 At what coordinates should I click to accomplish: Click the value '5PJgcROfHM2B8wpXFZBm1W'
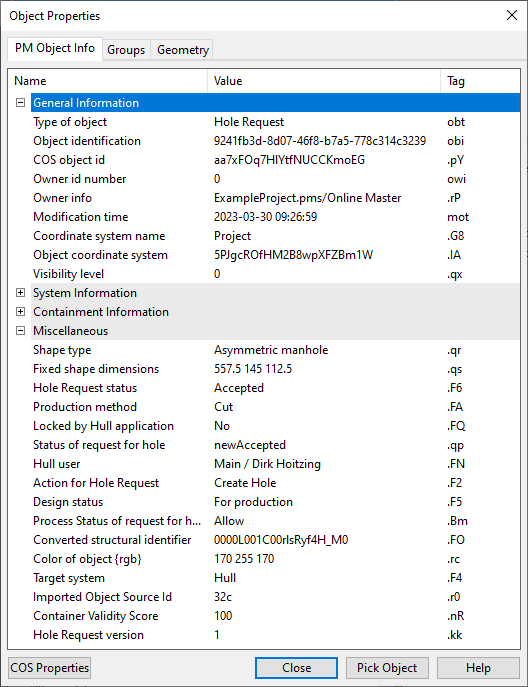(x=294, y=255)
